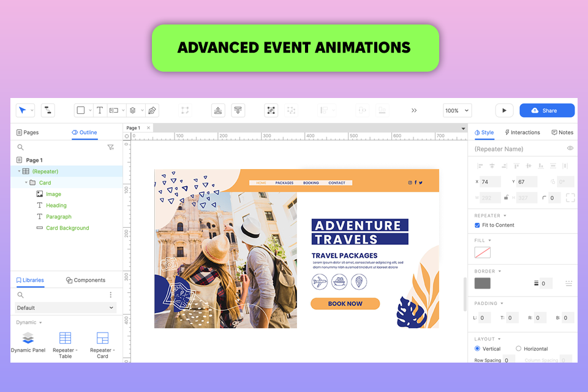Click the group widgets icon
Image resolution: width=588 pixels, height=392 pixels.
(271, 110)
